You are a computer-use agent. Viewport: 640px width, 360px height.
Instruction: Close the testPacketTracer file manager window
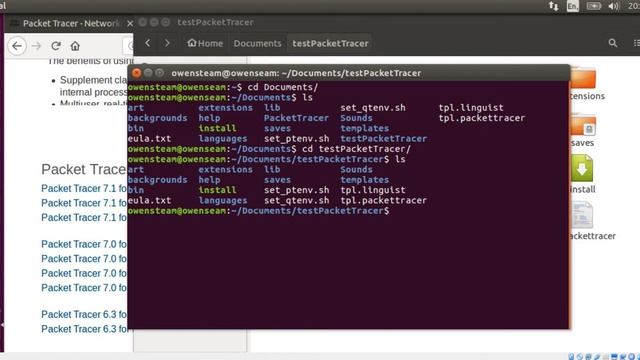142,22
